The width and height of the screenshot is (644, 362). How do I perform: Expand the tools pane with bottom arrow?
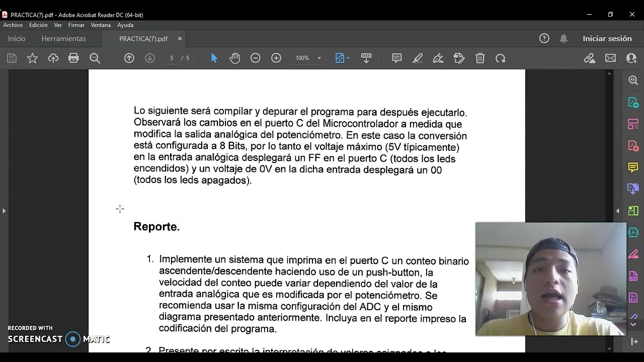pyautogui.click(x=634, y=341)
